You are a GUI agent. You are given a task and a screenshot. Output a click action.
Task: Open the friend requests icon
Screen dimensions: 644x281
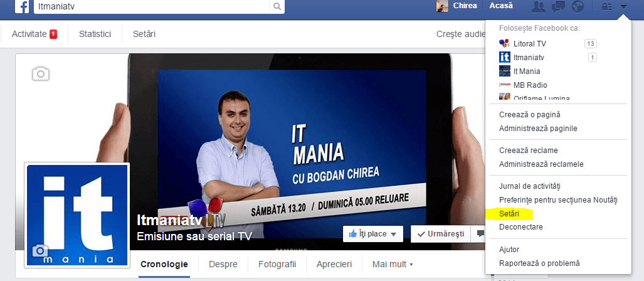coord(537,7)
